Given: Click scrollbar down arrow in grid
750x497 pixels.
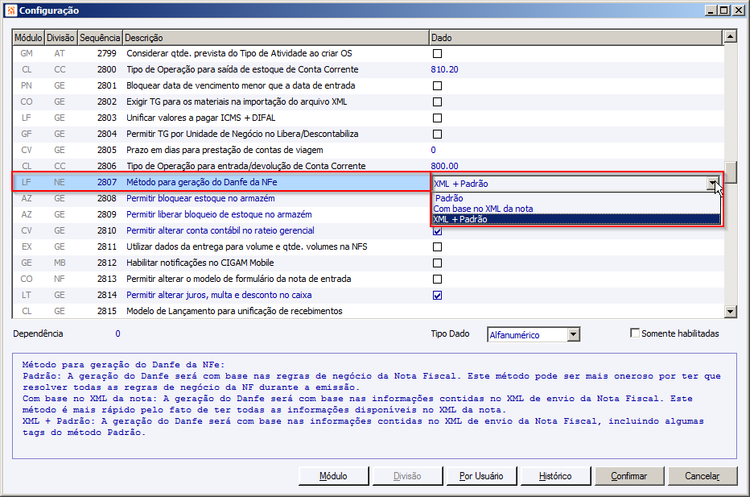Looking at the screenshot, I should coord(730,312).
